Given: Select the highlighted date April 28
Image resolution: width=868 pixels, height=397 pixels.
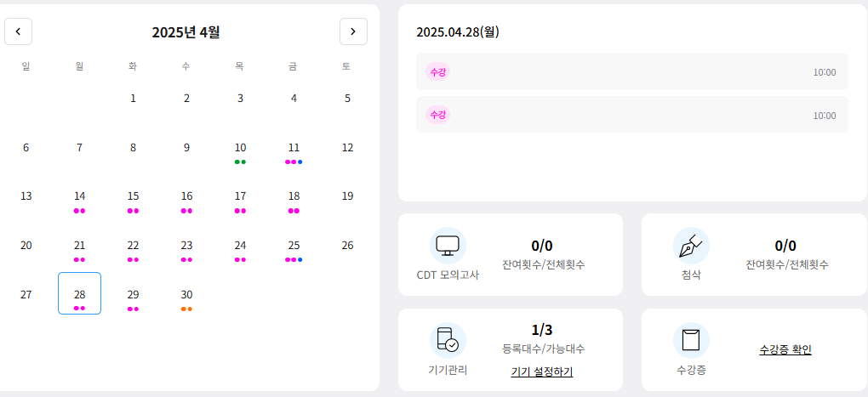Looking at the screenshot, I should click(x=80, y=293).
